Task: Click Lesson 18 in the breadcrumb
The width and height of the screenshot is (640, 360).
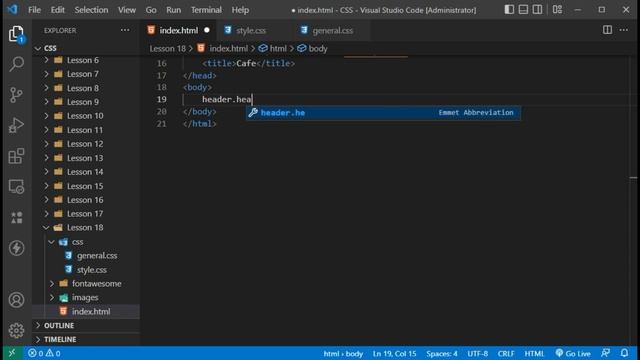Action: [167, 49]
